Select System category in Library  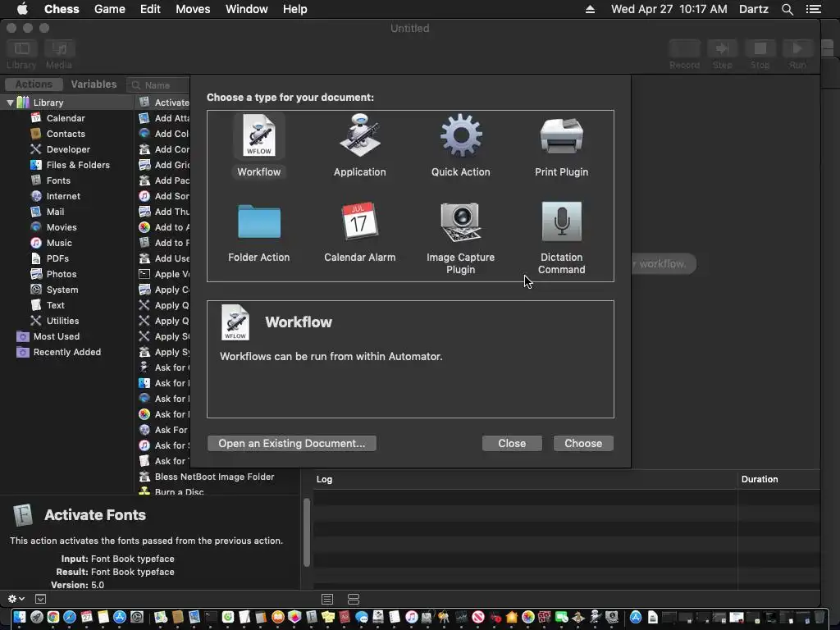pos(62,289)
